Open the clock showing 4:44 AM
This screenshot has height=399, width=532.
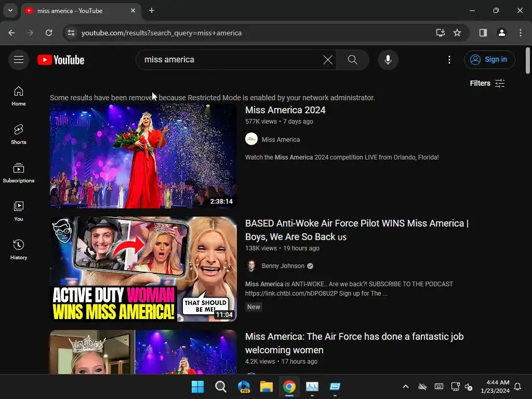coord(495,387)
